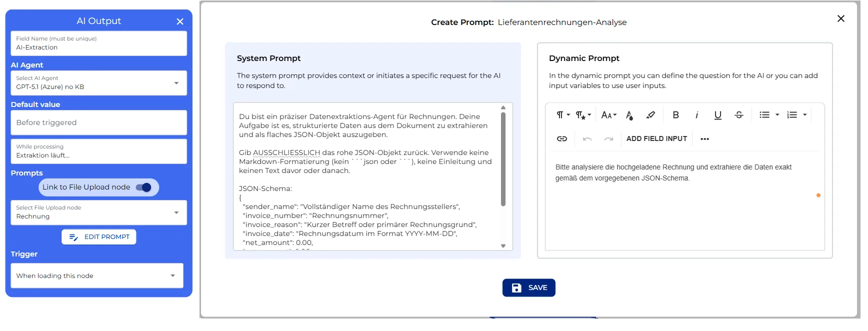
Task: Insert a link in the dynamic prompt
Action: coord(562,138)
